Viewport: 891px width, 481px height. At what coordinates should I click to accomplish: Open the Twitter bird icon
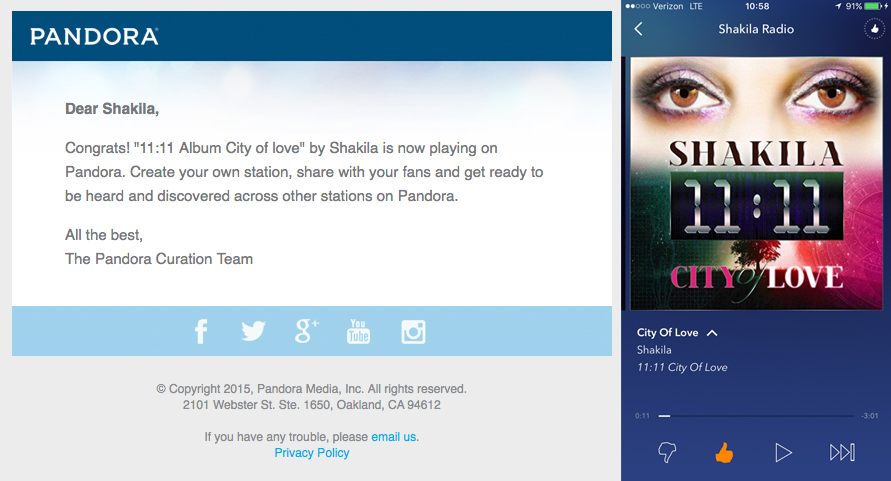[253, 331]
